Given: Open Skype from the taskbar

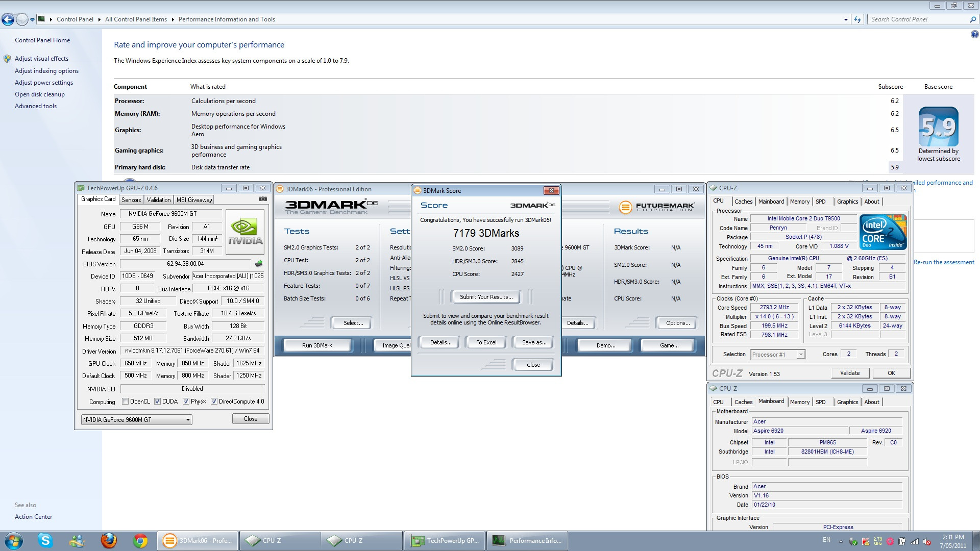Looking at the screenshot, I should tap(45, 541).
